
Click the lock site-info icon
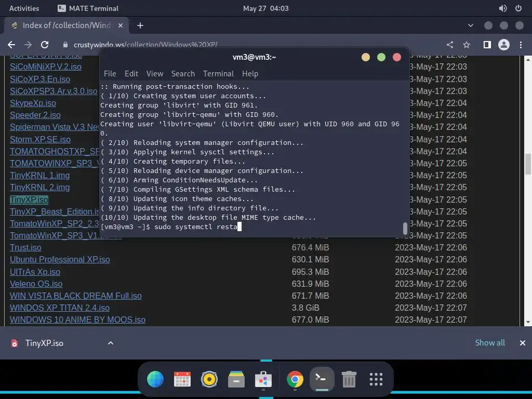click(x=65, y=45)
